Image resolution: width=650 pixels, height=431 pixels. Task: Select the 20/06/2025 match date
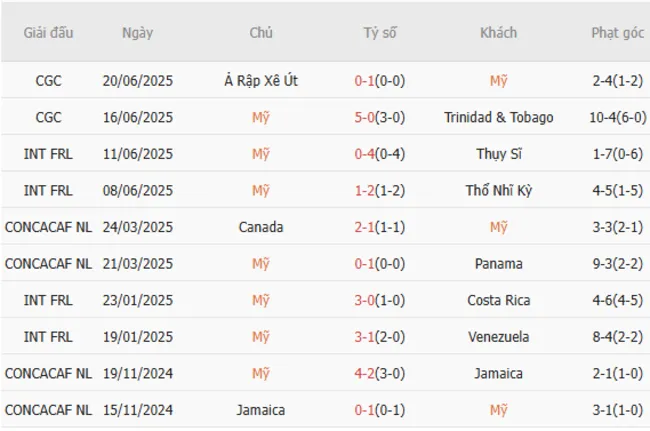click(138, 81)
